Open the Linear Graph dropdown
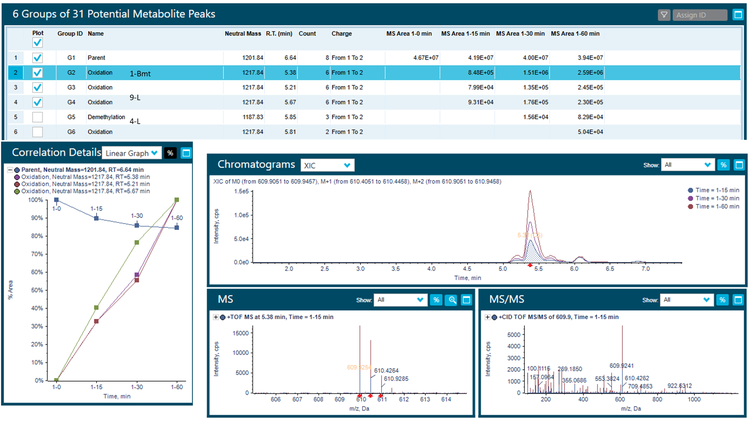 pyautogui.click(x=131, y=153)
